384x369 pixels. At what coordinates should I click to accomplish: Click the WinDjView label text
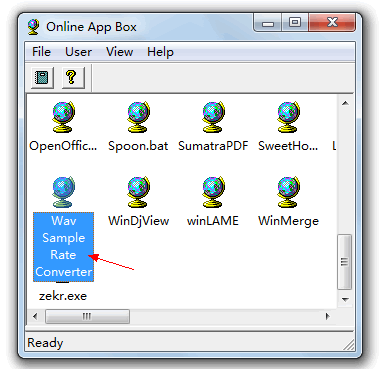[138, 221]
